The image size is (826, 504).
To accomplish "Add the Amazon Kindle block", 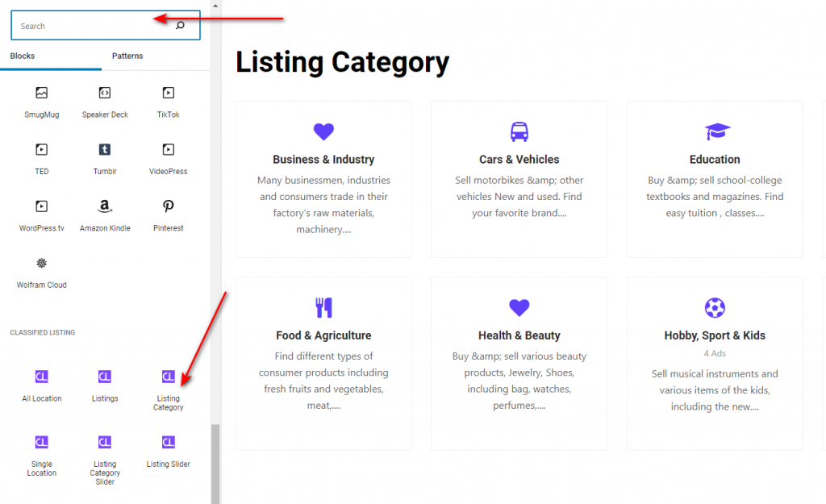I will 105,216.
